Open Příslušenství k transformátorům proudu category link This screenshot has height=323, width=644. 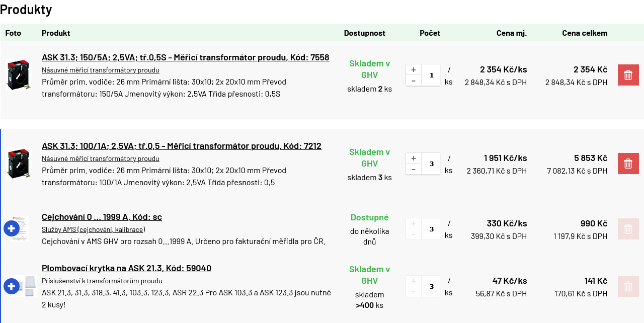click(x=102, y=281)
